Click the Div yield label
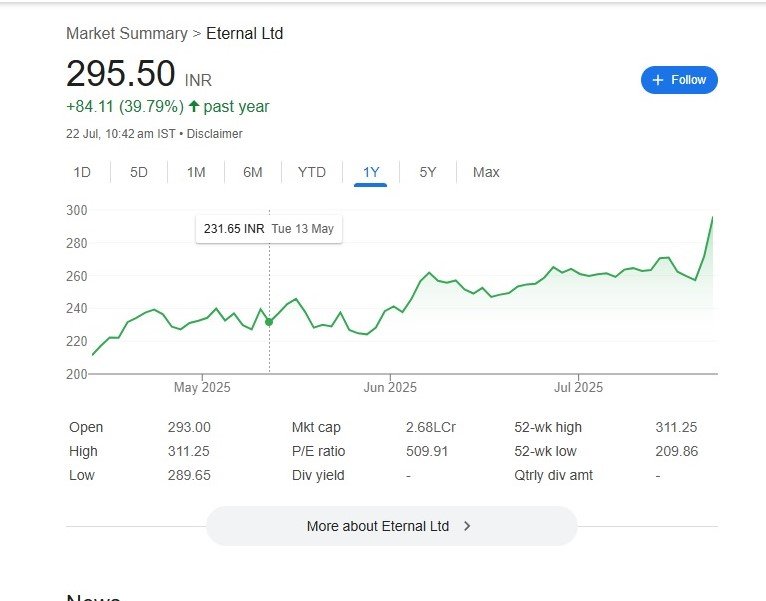The image size is (766, 601). pos(318,475)
